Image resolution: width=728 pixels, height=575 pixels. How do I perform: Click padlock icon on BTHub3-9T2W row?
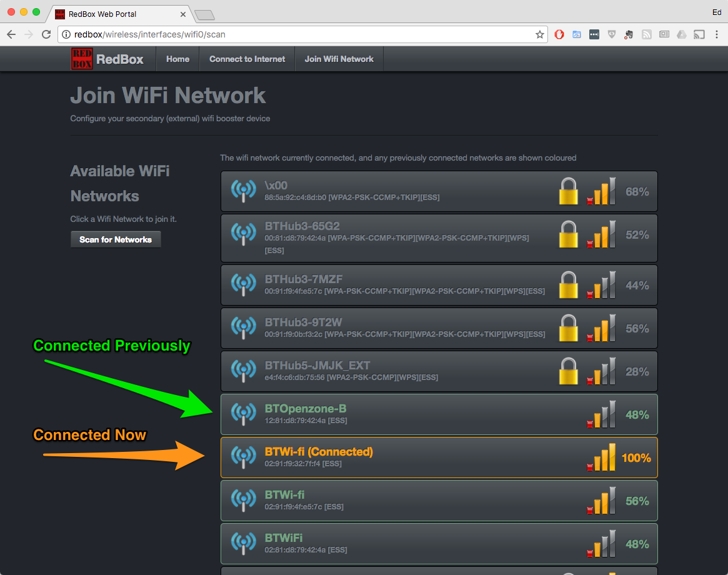(568, 328)
